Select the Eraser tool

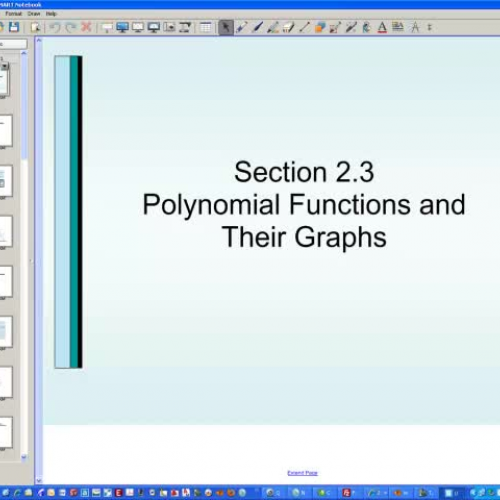click(288, 27)
